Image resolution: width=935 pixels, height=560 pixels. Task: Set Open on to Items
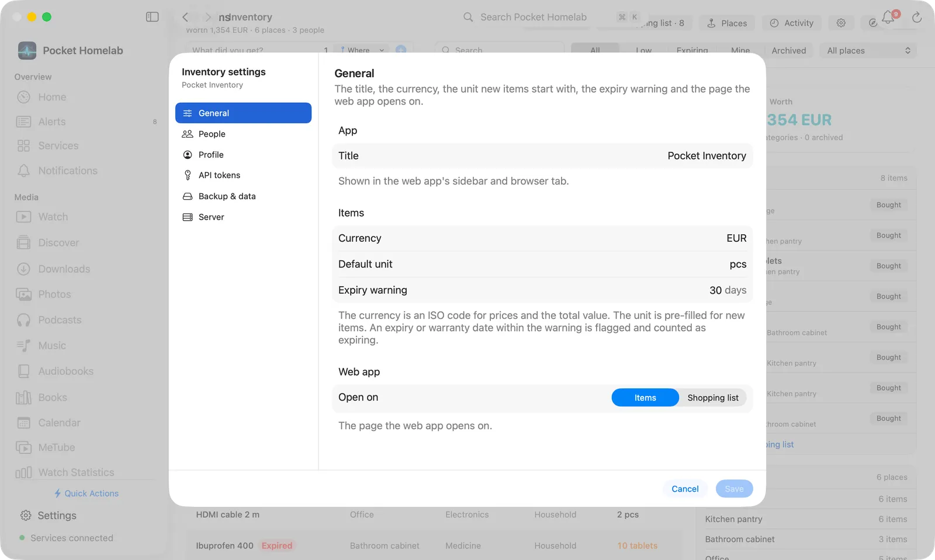point(645,398)
